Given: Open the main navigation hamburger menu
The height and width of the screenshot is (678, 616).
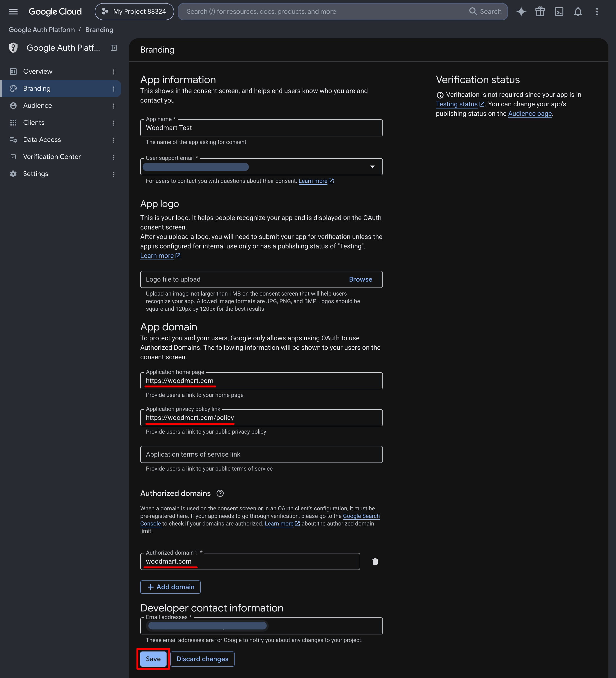Looking at the screenshot, I should [x=13, y=11].
